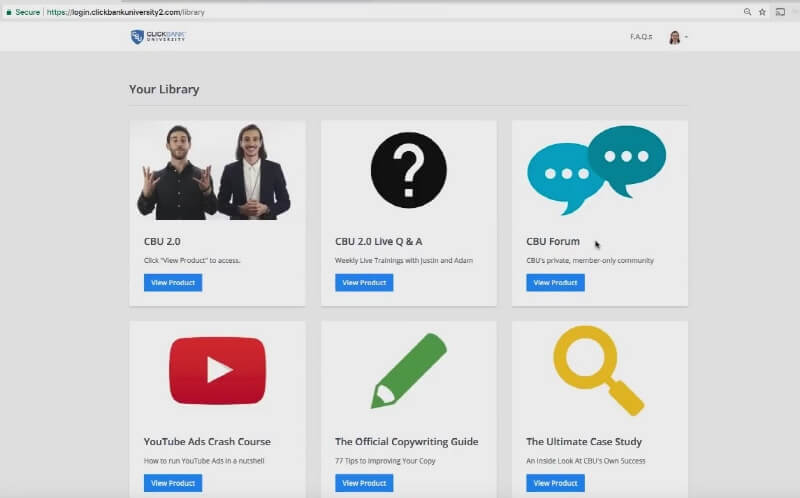Click 'The Ultimate Case Study' title
This screenshot has width=800, height=498.
click(x=584, y=442)
